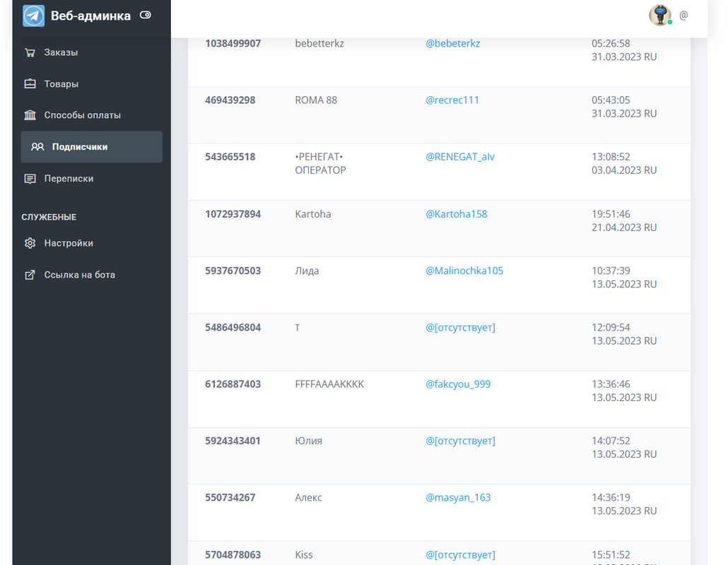The height and width of the screenshot is (565, 728).
Task: Click subscriber ID 543665518
Action: pos(230,157)
